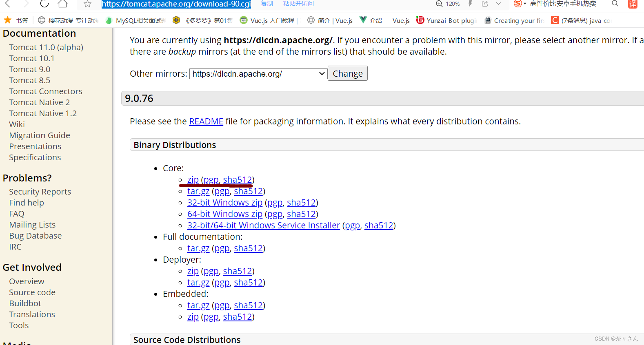Open the Specifications link
The height and width of the screenshot is (345, 644).
(35, 157)
